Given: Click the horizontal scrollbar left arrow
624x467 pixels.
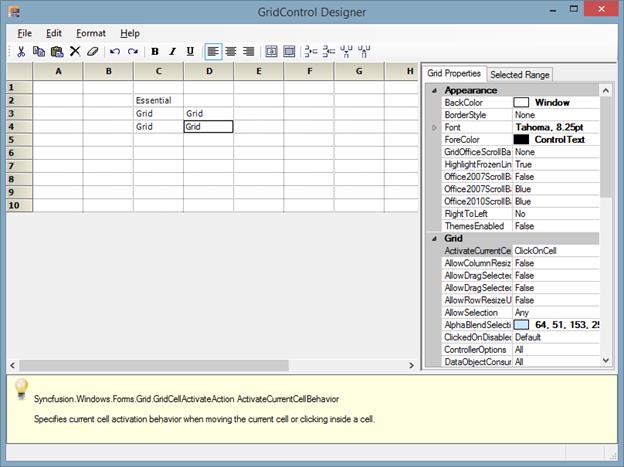Looking at the screenshot, I should tap(12, 365).
